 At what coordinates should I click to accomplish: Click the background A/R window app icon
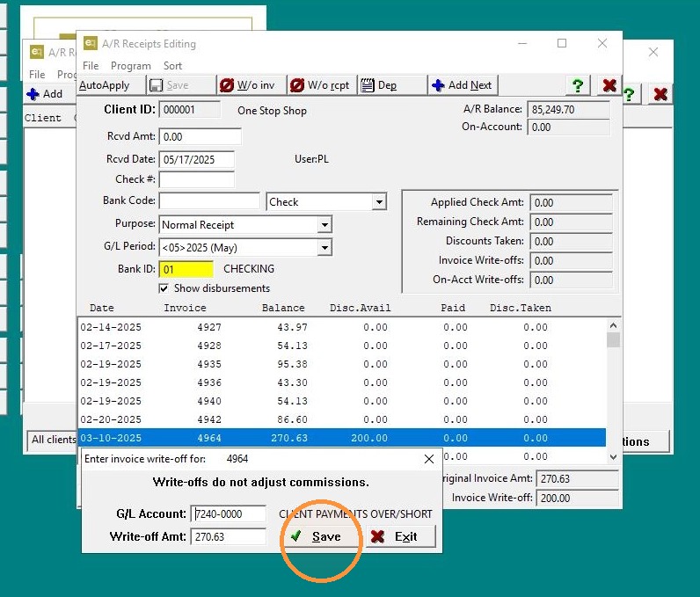tap(37, 52)
